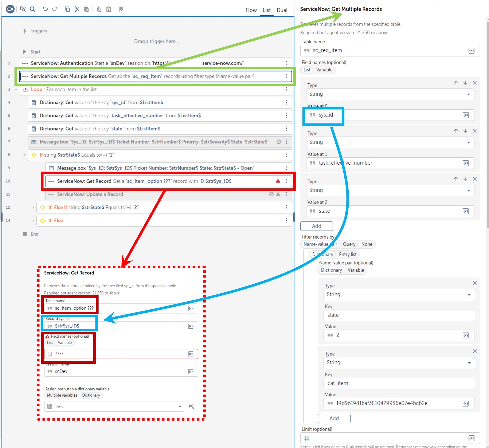Insert variable into Table name field
Screen dimensions: 489x448
(x=472, y=51)
